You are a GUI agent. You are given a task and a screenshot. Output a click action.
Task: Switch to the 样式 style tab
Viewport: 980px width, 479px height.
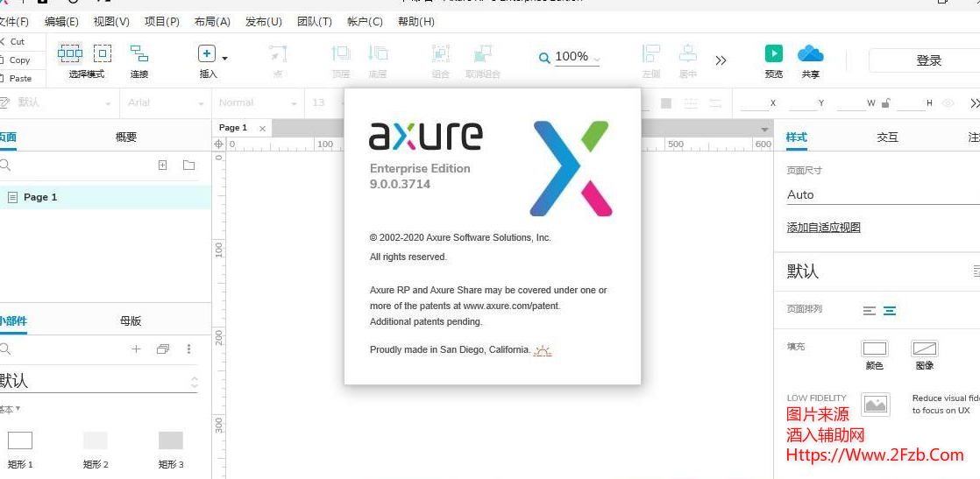click(x=796, y=137)
